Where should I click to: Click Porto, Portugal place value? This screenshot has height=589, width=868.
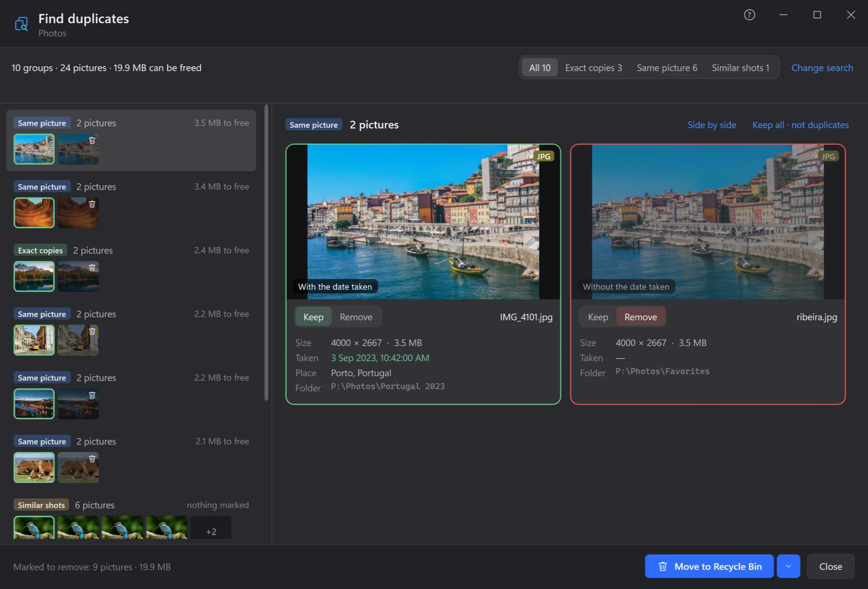point(361,373)
